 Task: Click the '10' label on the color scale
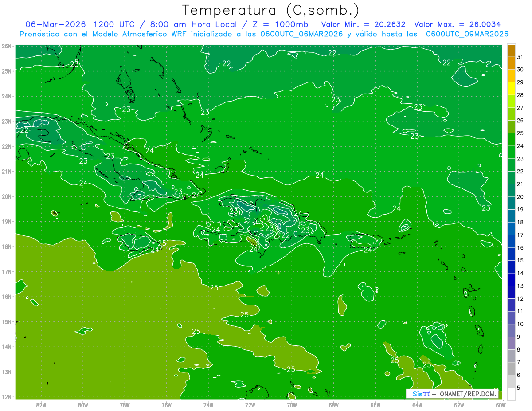pyautogui.click(x=520, y=324)
